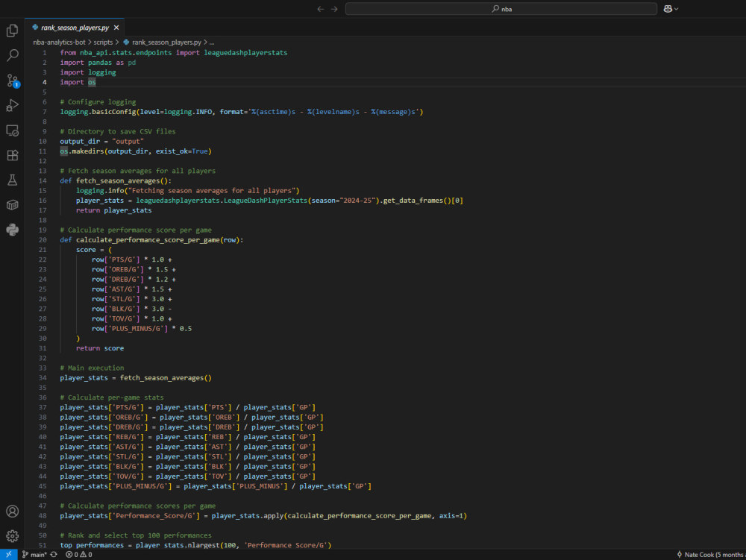The height and width of the screenshot is (560, 746).
Task: Click the synchronize changes icon in status bar
Action: coord(54,554)
